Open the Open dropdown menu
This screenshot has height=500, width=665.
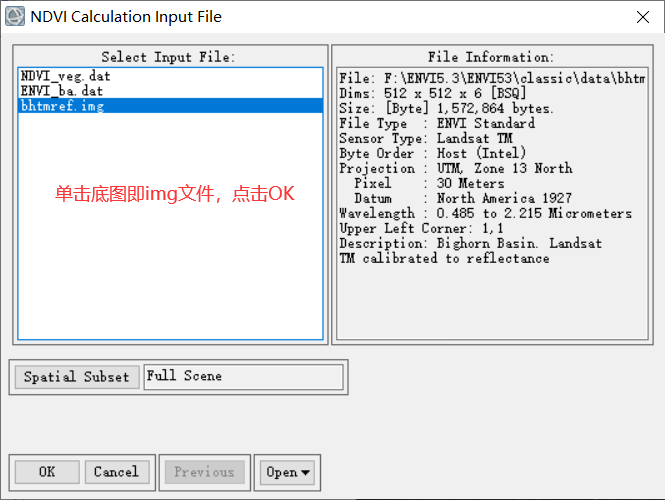(x=287, y=472)
